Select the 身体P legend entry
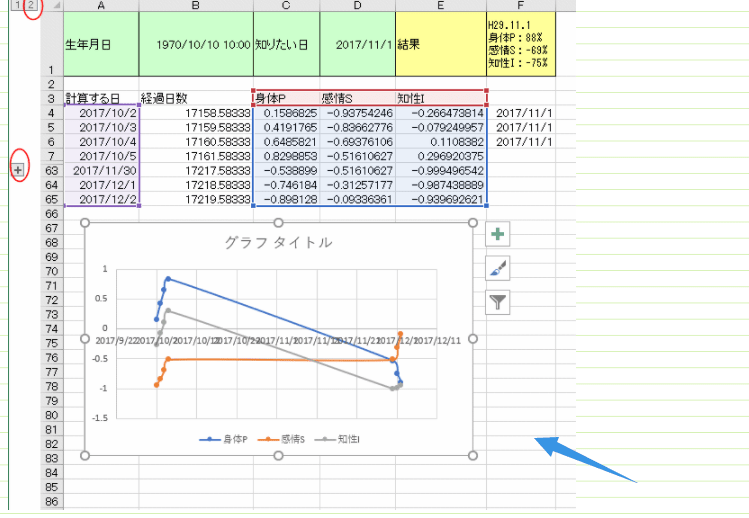Image resolution: width=749 pixels, height=518 pixels. [x=232, y=439]
